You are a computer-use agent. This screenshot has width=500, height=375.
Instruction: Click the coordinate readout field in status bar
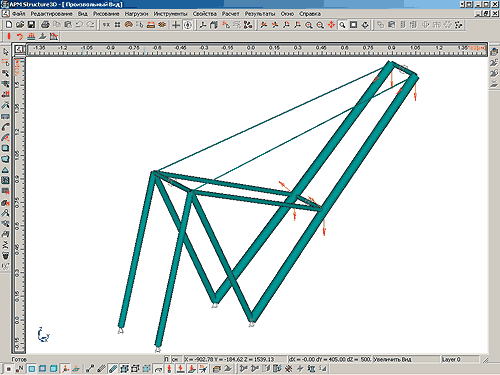coord(235,359)
